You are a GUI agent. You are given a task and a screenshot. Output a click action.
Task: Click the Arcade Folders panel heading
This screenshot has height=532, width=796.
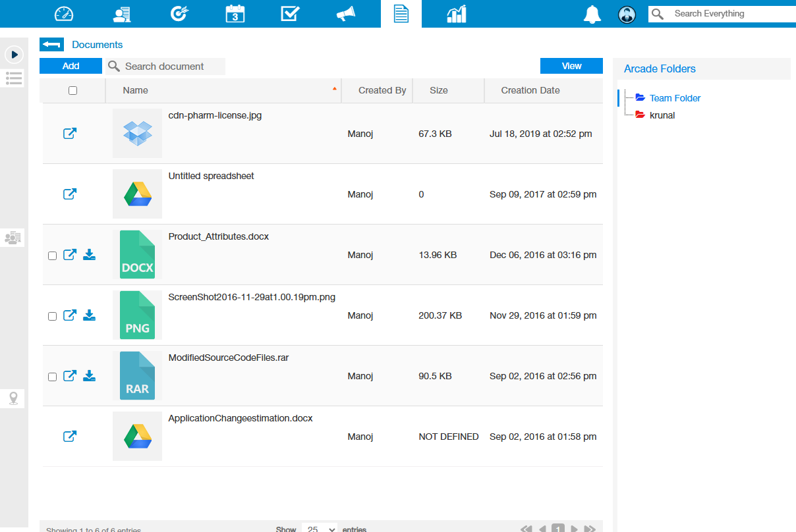coord(660,68)
